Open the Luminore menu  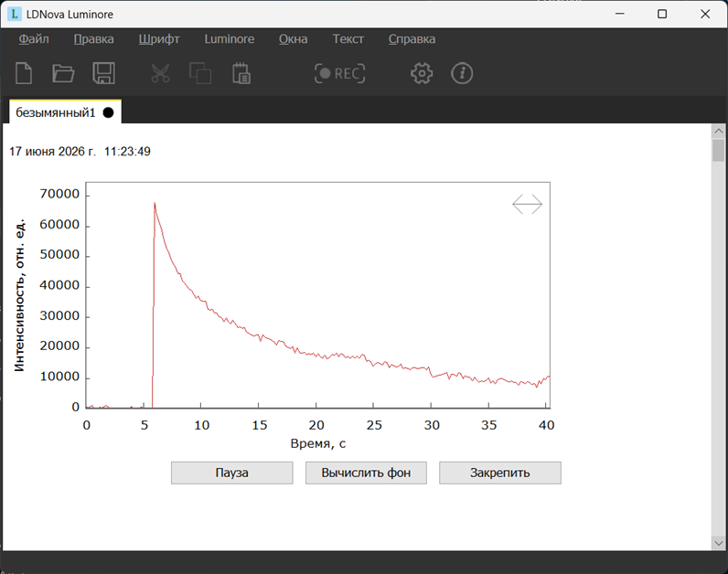click(230, 39)
